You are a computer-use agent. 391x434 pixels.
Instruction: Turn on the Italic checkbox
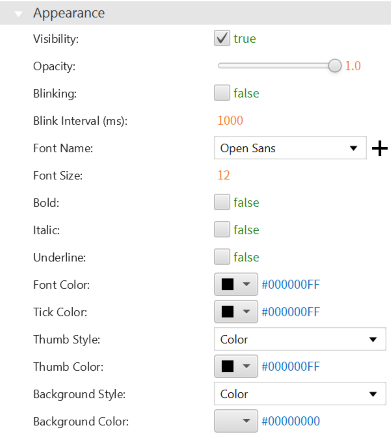click(222, 230)
